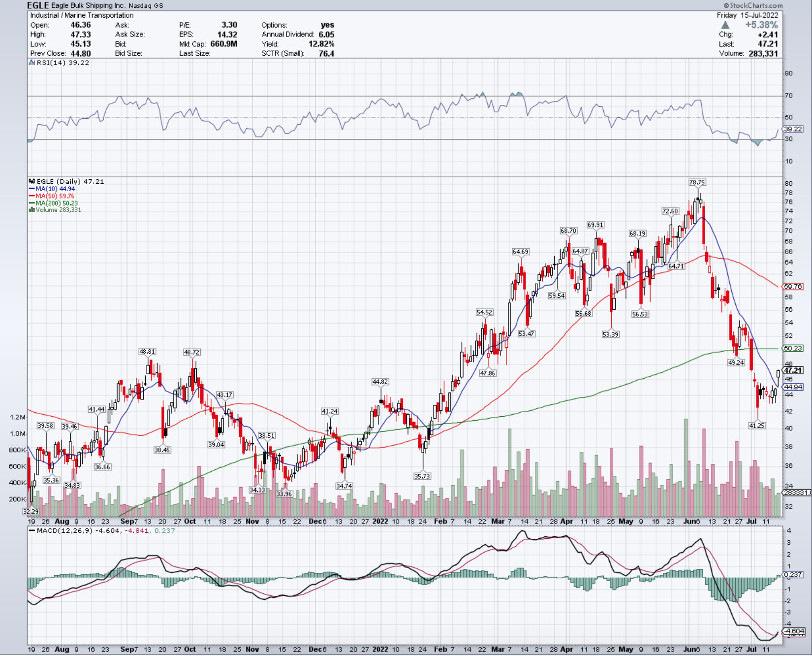Click the red 59.76 MA(50) axis tag
This screenshot has width=812, height=656.
[x=793, y=286]
